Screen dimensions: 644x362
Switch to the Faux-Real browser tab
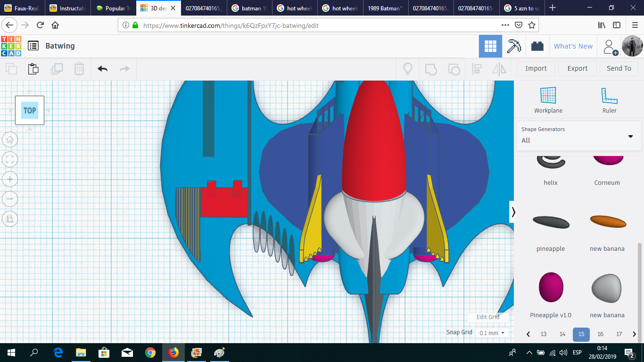pyautogui.click(x=22, y=8)
